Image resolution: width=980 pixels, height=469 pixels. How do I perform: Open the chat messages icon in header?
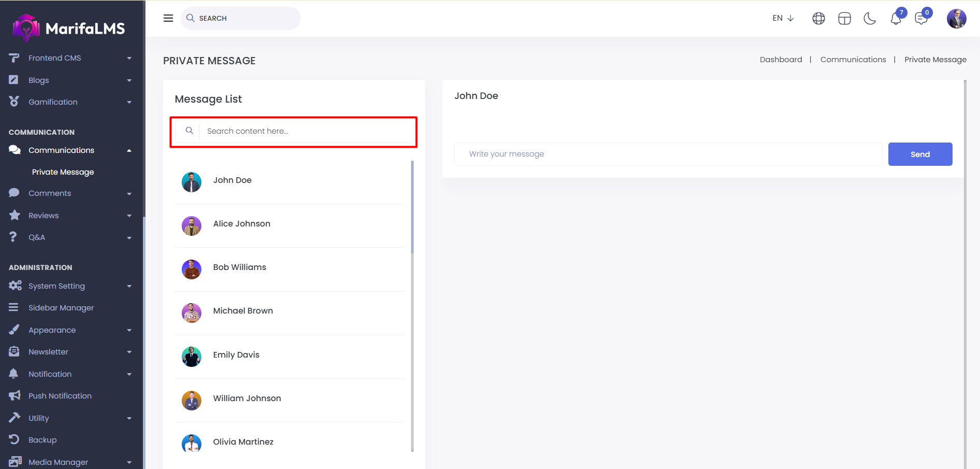tap(921, 19)
